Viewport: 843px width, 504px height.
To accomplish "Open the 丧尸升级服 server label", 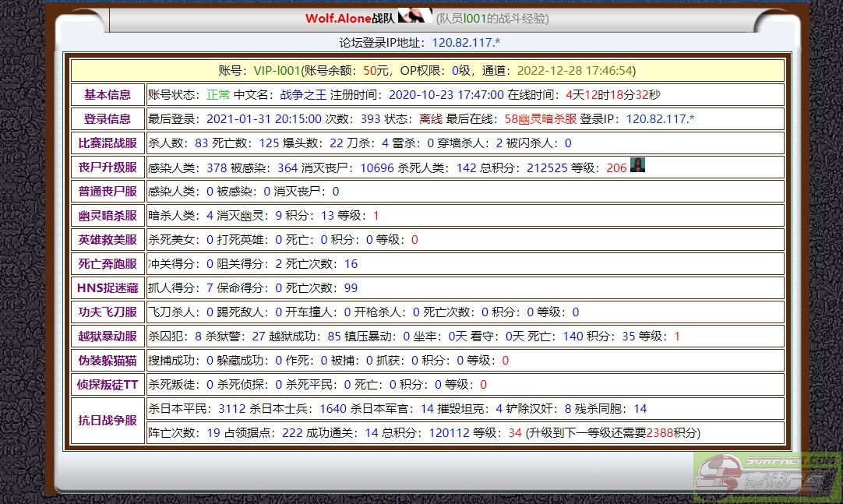I will pyautogui.click(x=108, y=167).
